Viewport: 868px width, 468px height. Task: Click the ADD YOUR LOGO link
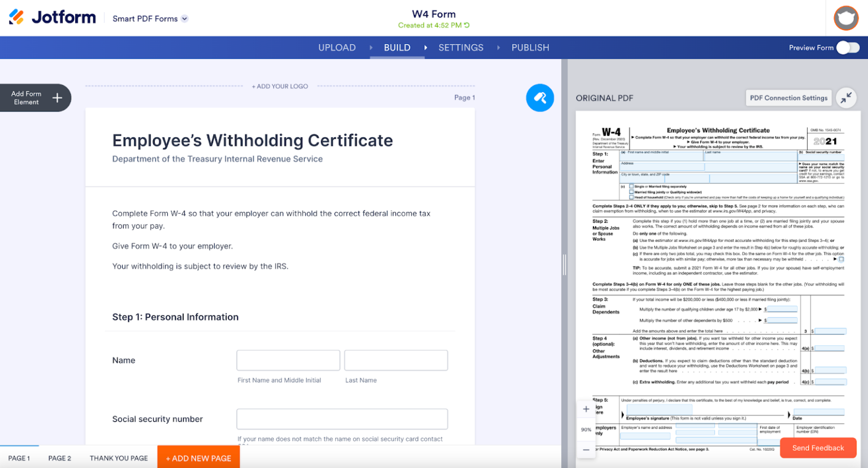coord(280,86)
